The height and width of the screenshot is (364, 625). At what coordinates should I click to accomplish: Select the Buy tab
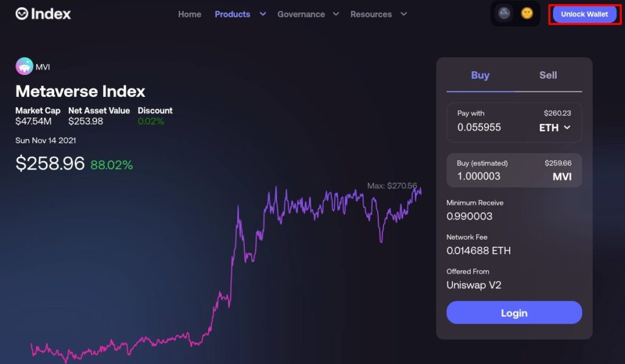[x=480, y=75]
